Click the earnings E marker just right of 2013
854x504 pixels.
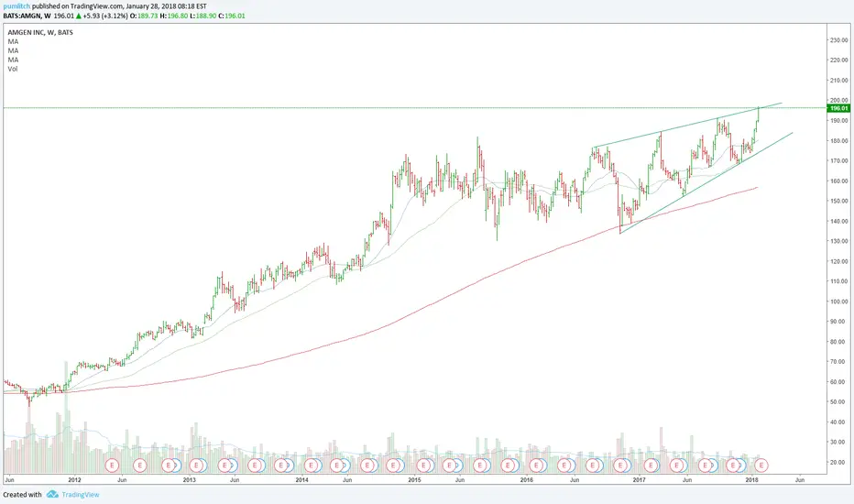point(196,466)
